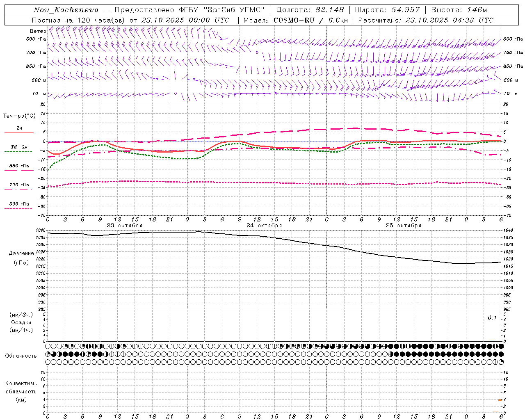Screen dimensions: 525x420
Task: Click the '25 октября' date label
Action: click(404, 226)
